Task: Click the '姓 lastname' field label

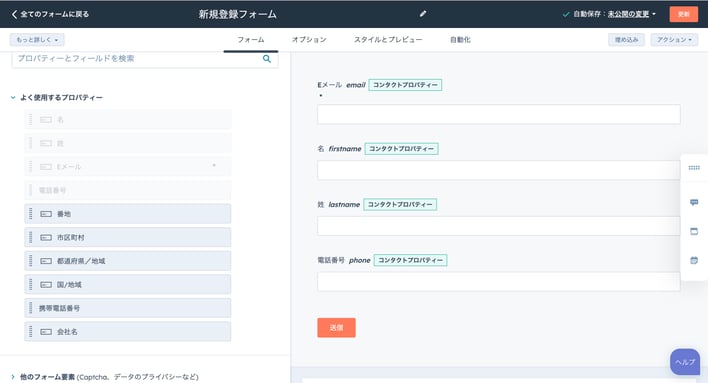Action: (x=339, y=205)
